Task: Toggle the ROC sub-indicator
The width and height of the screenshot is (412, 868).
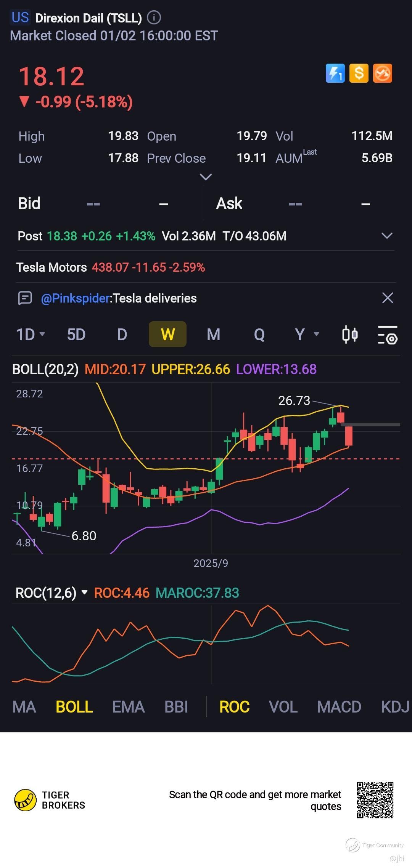Action: pyautogui.click(x=234, y=707)
